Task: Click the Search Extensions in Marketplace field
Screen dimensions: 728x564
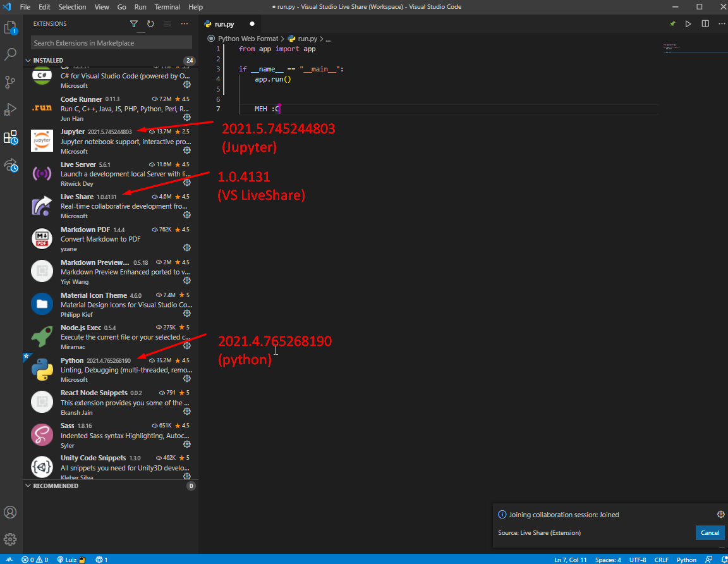Action: 111,43
